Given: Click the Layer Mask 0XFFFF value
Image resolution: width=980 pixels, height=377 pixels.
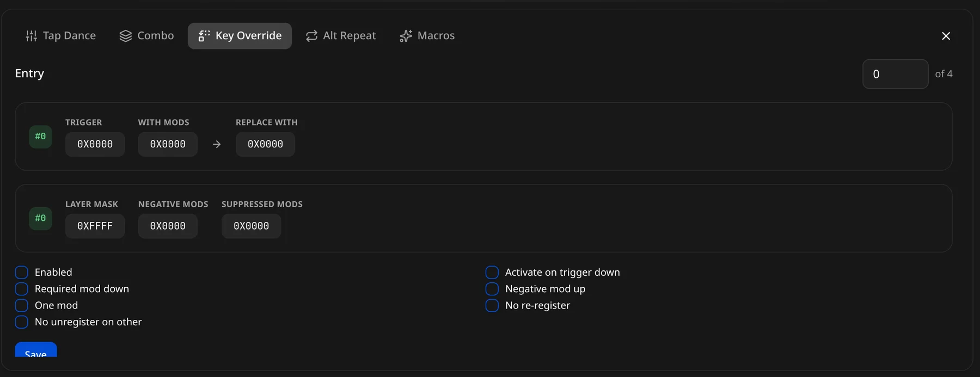Looking at the screenshot, I should [95, 226].
